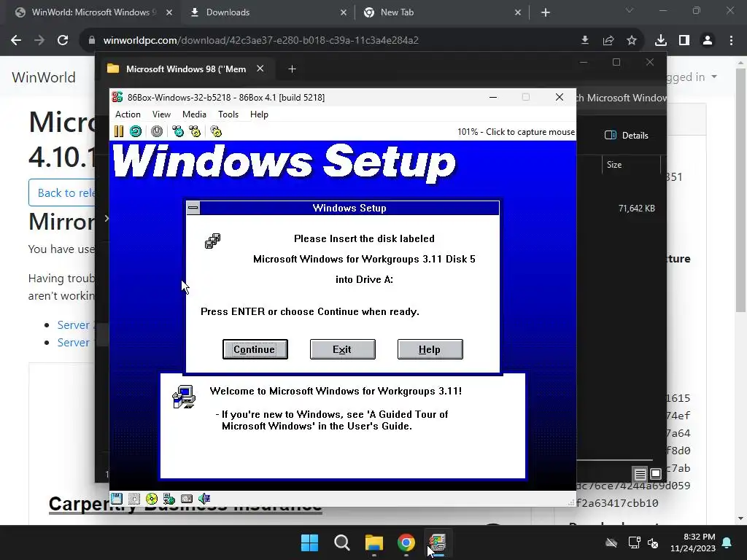
Task: Click the CD-ROM status bar icon
Action: (x=152, y=499)
